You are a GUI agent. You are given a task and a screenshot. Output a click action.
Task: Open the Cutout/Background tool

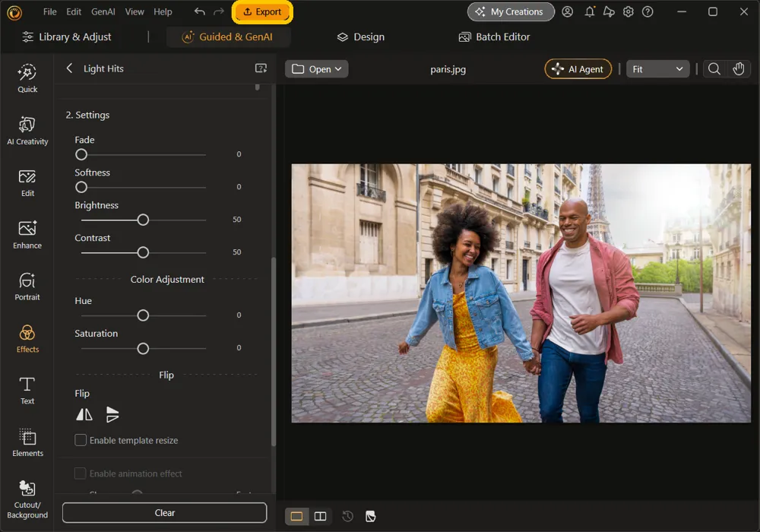click(x=27, y=499)
